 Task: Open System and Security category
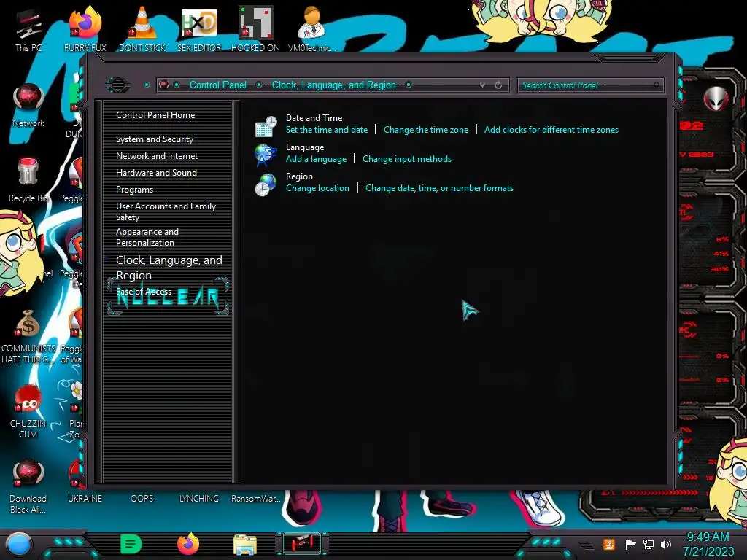(155, 139)
